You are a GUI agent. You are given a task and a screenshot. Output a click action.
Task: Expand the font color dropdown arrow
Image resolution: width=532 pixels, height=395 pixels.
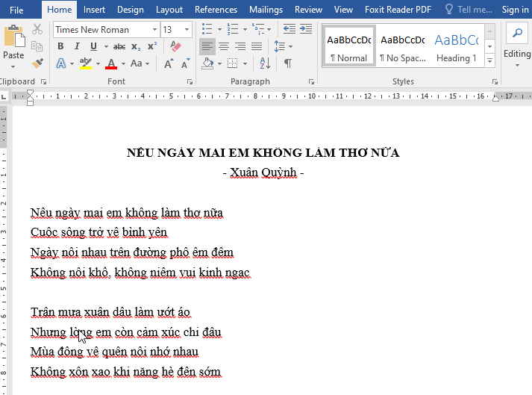(123, 63)
